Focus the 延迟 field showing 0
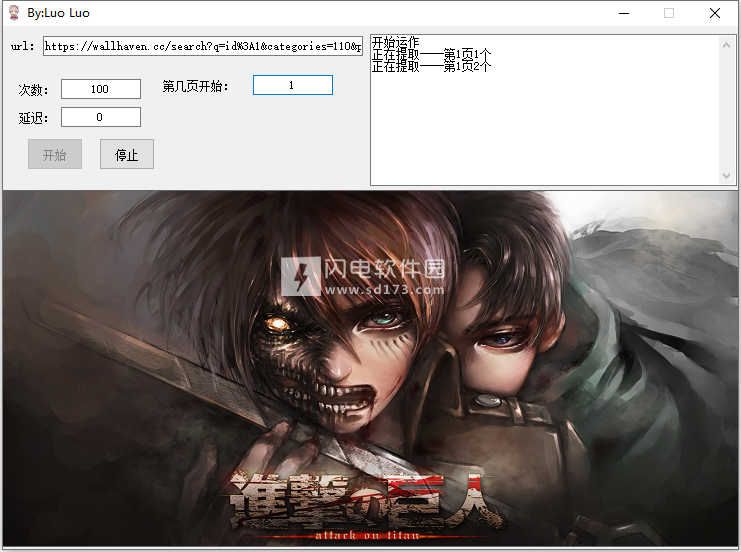Image resolution: width=741 pixels, height=552 pixels. click(x=101, y=117)
